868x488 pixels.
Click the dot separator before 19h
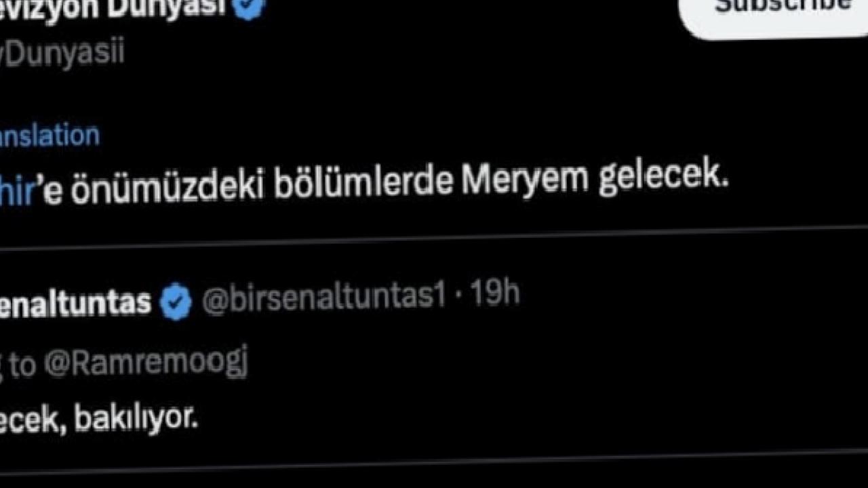(x=458, y=296)
